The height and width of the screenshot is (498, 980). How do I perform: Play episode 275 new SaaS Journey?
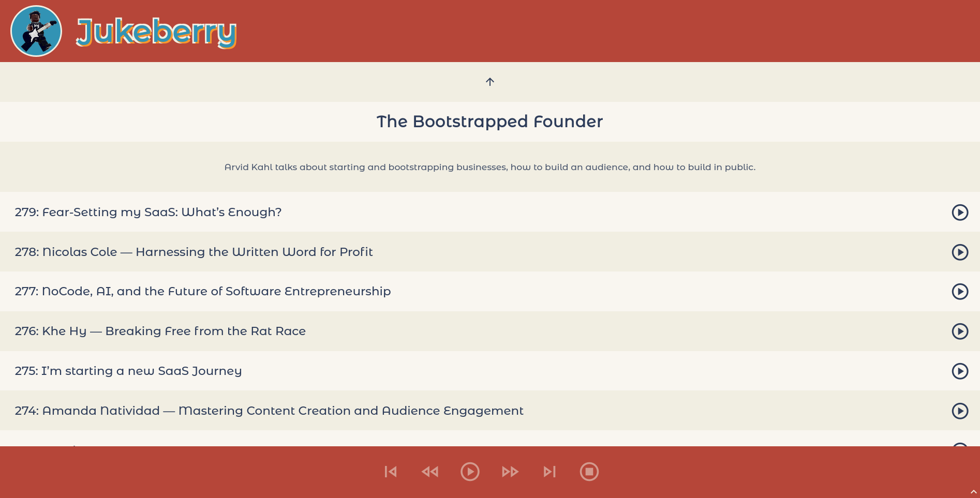[960, 371]
